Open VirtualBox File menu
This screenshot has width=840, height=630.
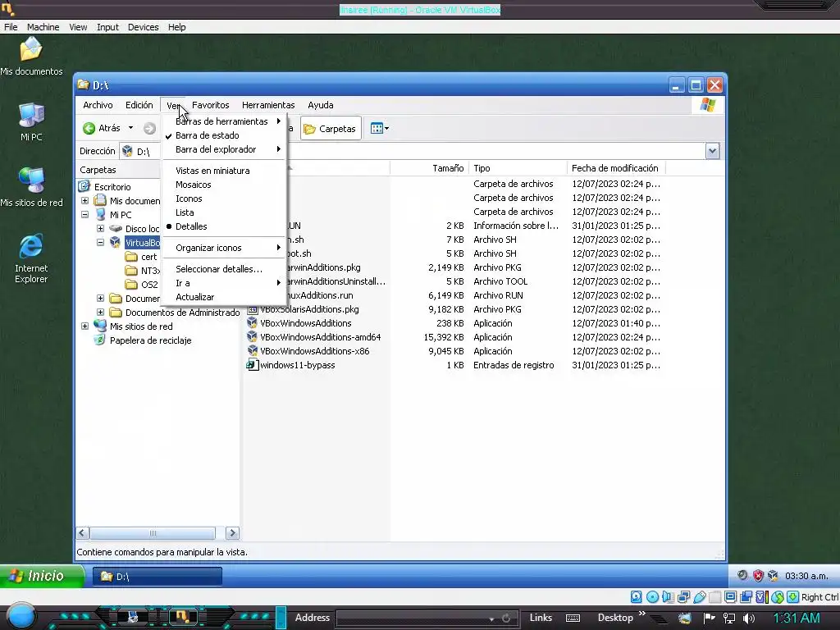click(x=11, y=27)
